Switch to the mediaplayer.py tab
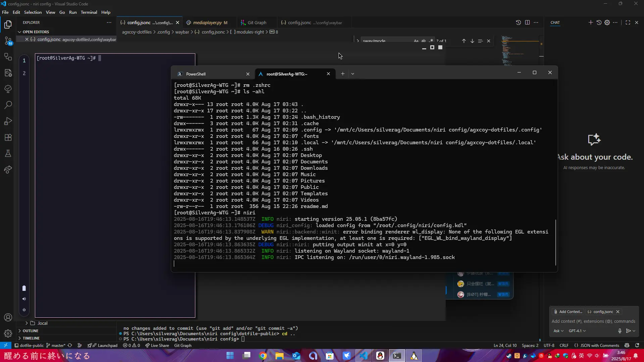Viewport: 644px width, 362px height. pos(207,23)
